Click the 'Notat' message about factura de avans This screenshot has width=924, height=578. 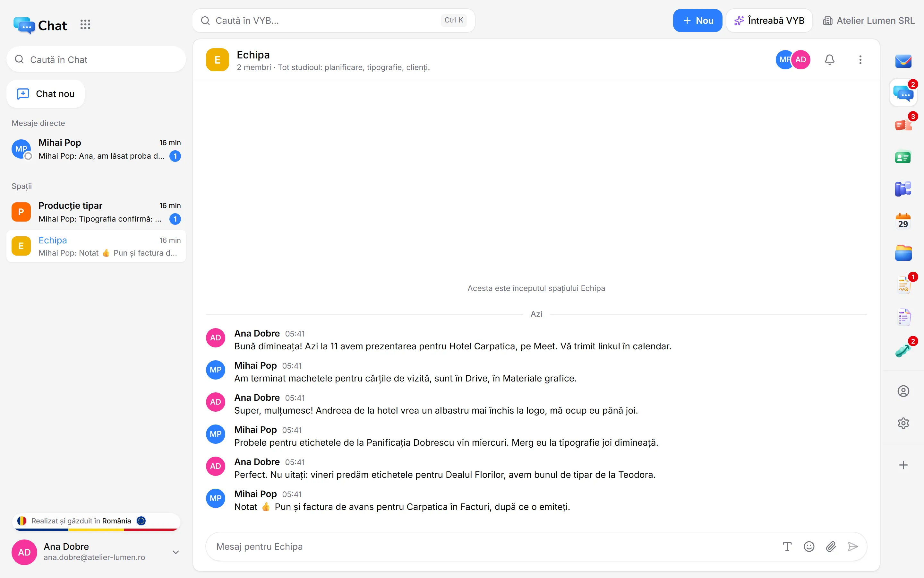(x=402, y=507)
